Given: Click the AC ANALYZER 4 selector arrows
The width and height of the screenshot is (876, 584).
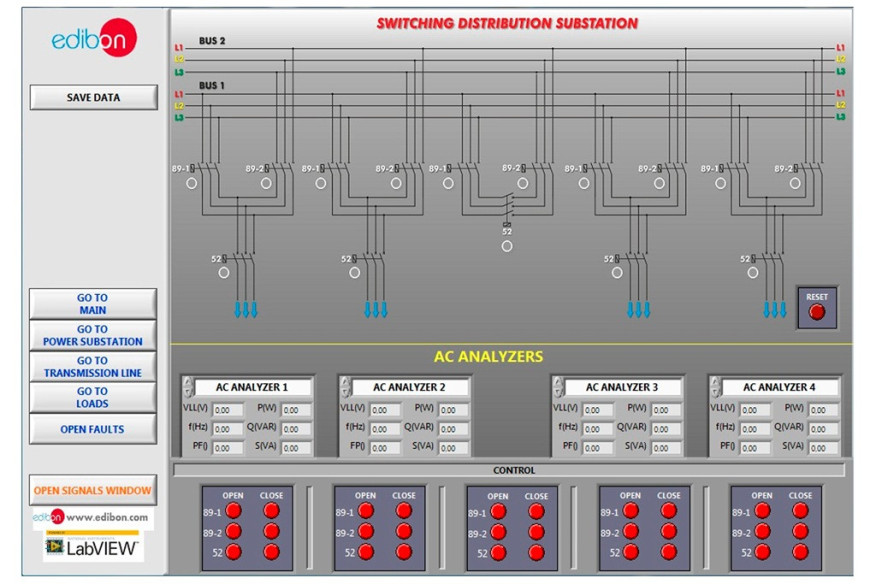Looking at the screenshot, I should pyautogui.click(x=714, y=387).
